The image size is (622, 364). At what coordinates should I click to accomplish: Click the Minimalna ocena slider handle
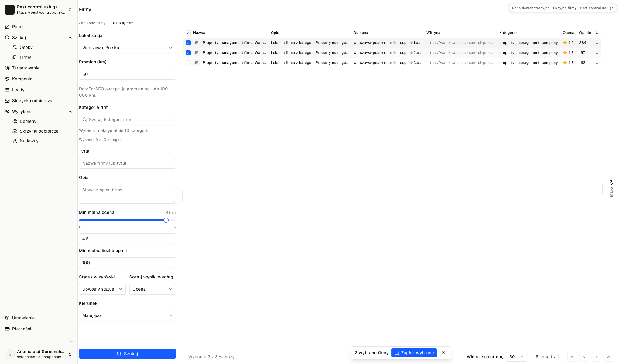click(x=166, y=220)
